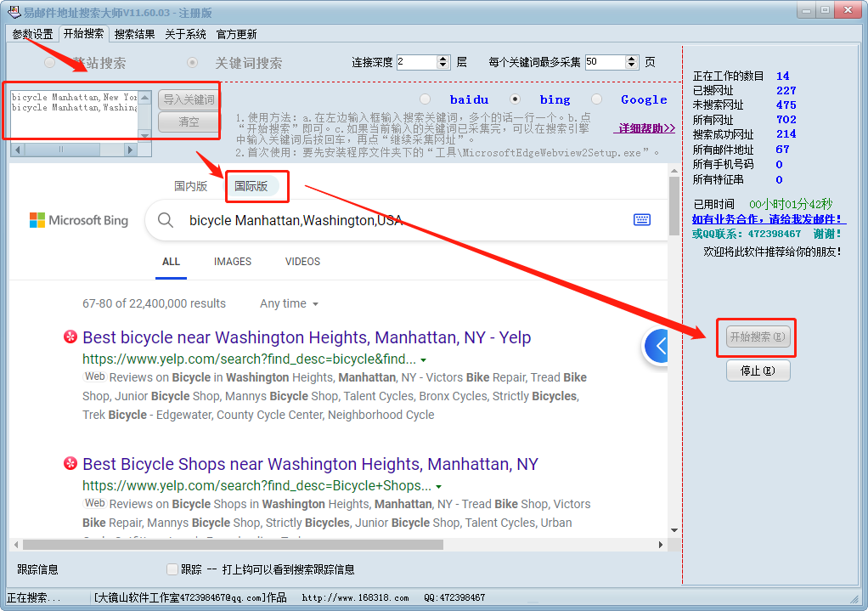
Task: Increase 每个关键词最多采集 pages with up arrow
Action: click(632, 59)
